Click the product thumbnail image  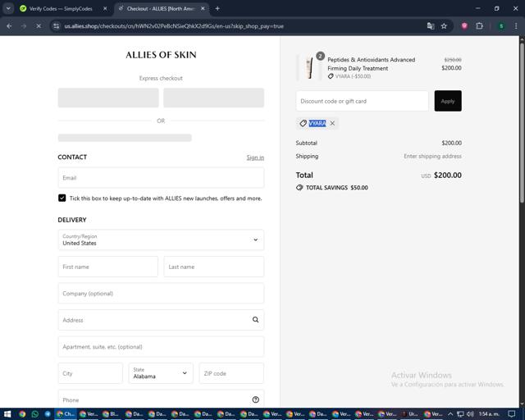click(x=309, y=68)
